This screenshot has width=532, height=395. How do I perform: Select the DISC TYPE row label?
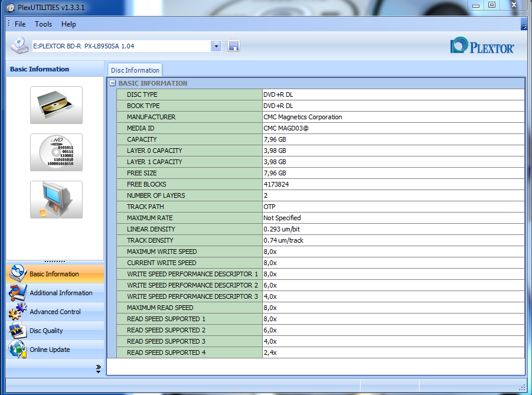point(142,94)
